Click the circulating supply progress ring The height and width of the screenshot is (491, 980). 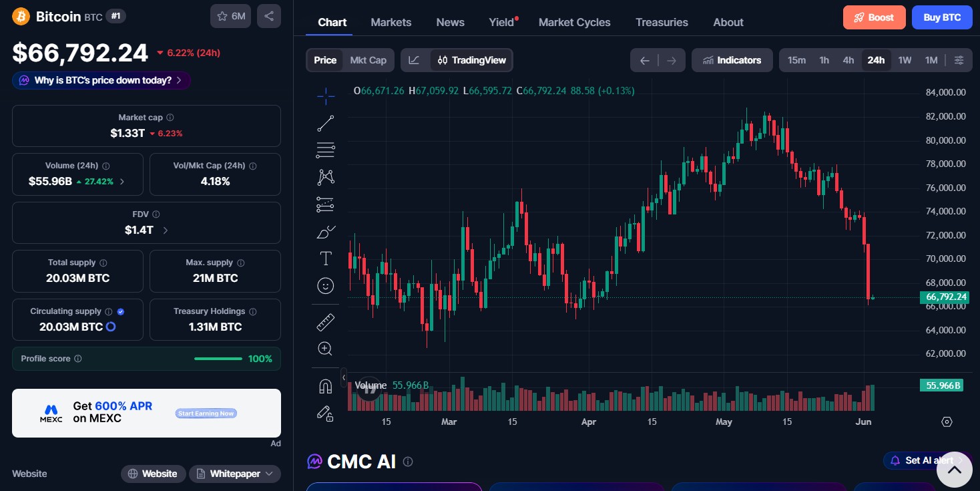tap(111, 327)
